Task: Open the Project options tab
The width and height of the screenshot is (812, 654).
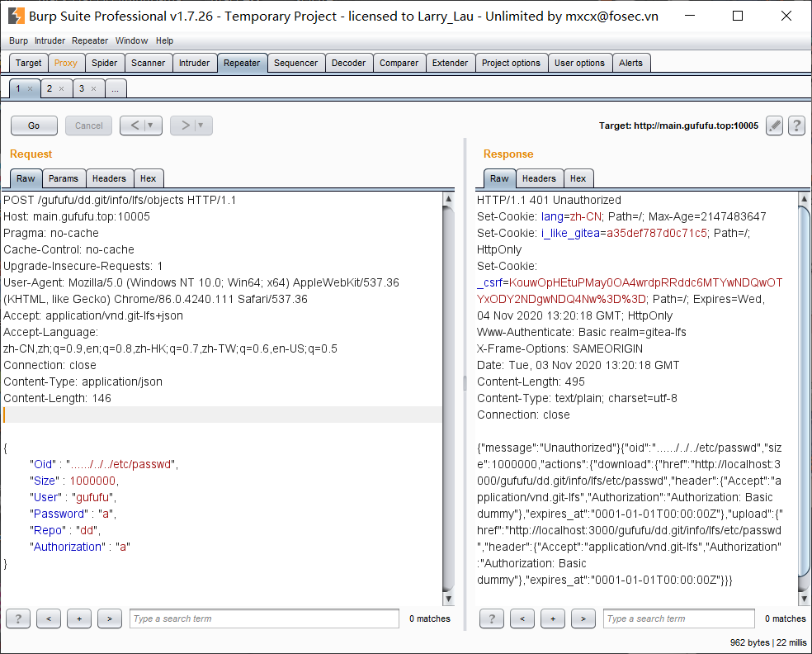Action: (511, 63)
